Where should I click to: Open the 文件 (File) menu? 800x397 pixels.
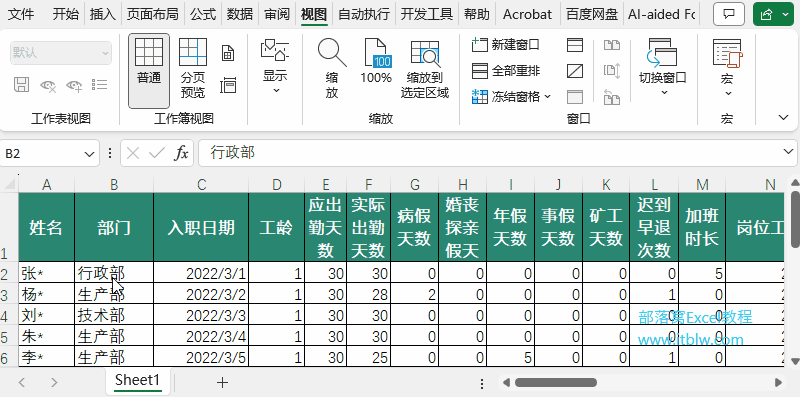point(21,14)
